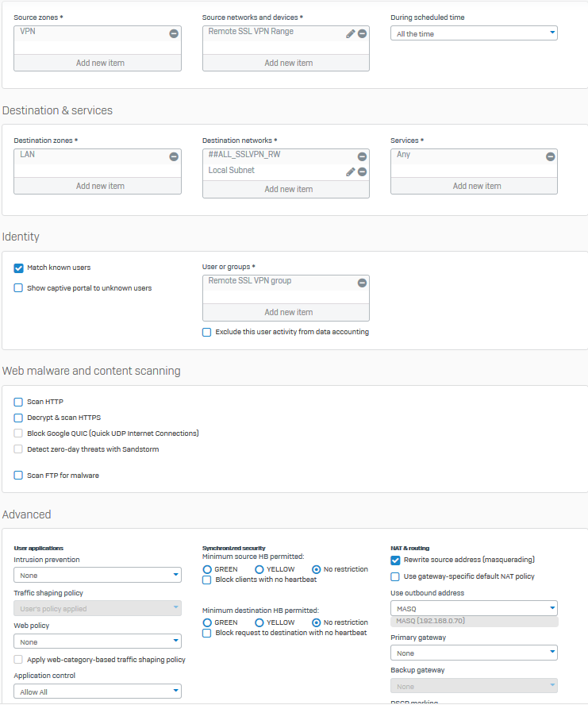The width and height of the screenshot is (588, 705).
Task: Remove LAN from Destination zones
Action: click(x=173, y=156)
